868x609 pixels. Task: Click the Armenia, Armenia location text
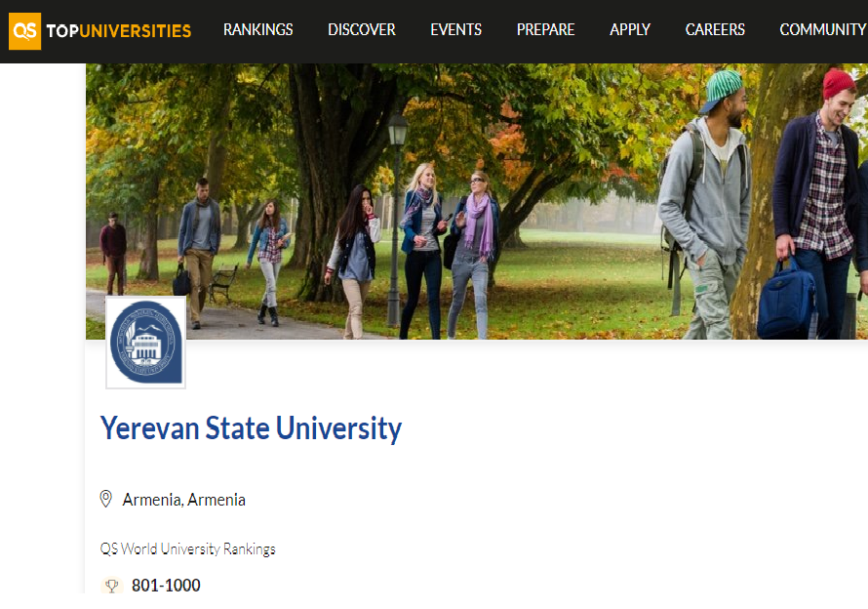pos(183,500)
